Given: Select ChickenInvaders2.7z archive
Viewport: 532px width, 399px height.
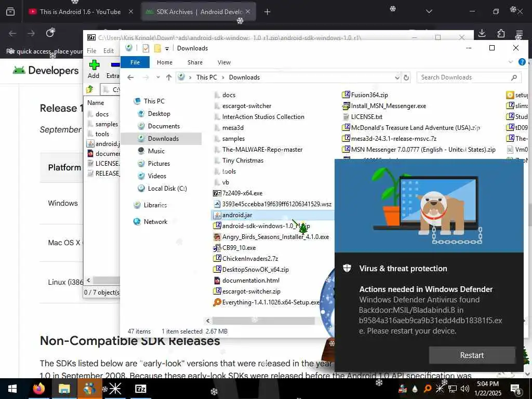Looking at the screenshot, I should [250, 259].
